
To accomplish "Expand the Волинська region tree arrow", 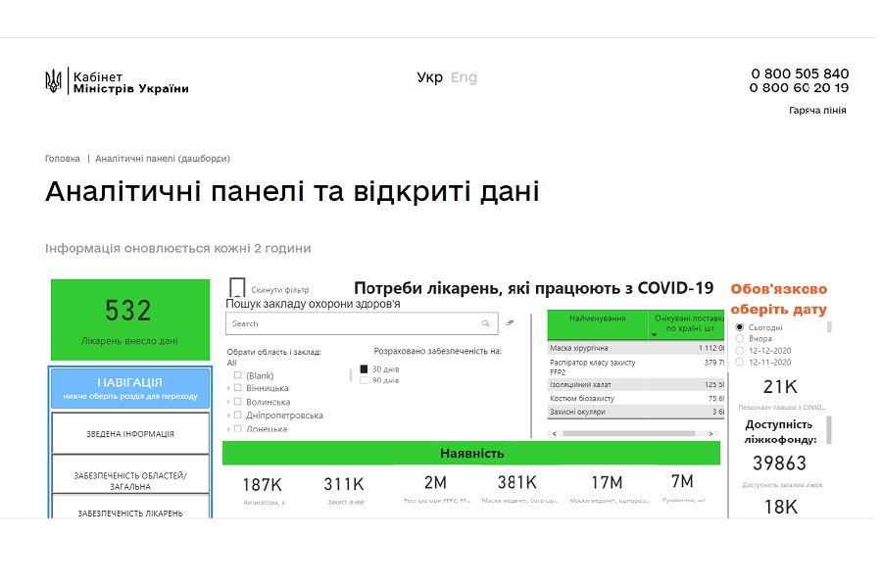I will pyautogui.click(x=228, y=402).
